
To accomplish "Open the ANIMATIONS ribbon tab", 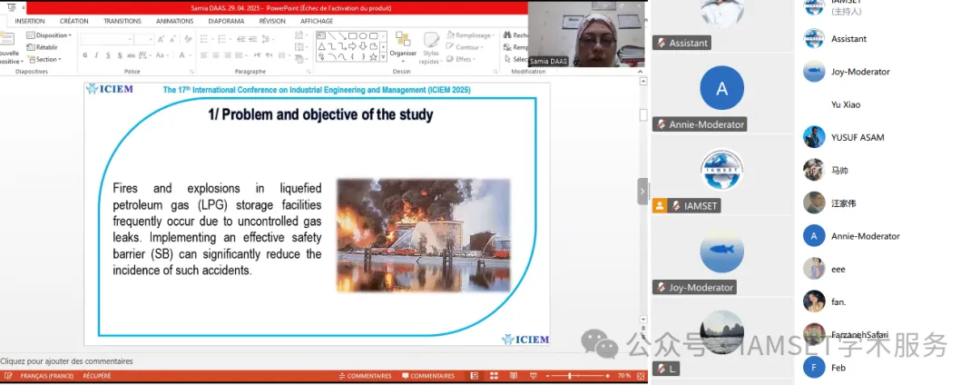I will tap(175, 21).
